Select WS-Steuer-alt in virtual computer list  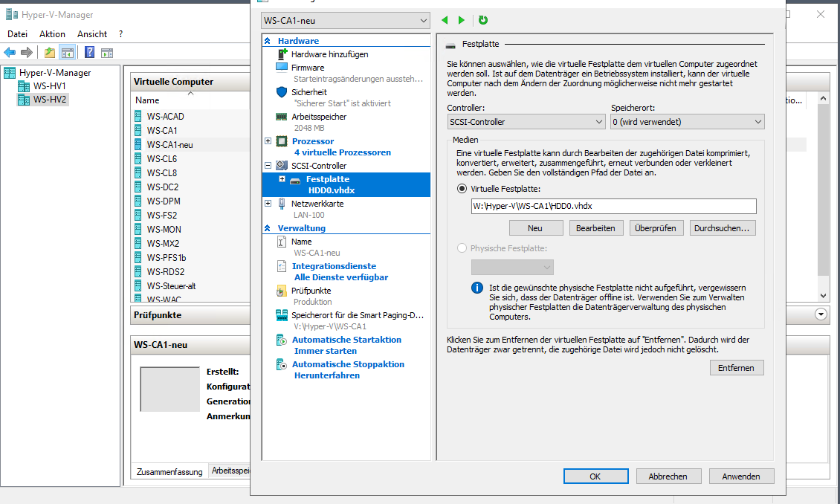[172, 286]
